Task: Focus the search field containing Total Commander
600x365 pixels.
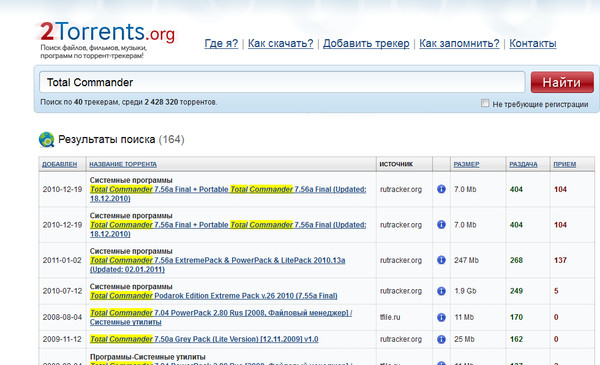Action: (x=282, y=82)
